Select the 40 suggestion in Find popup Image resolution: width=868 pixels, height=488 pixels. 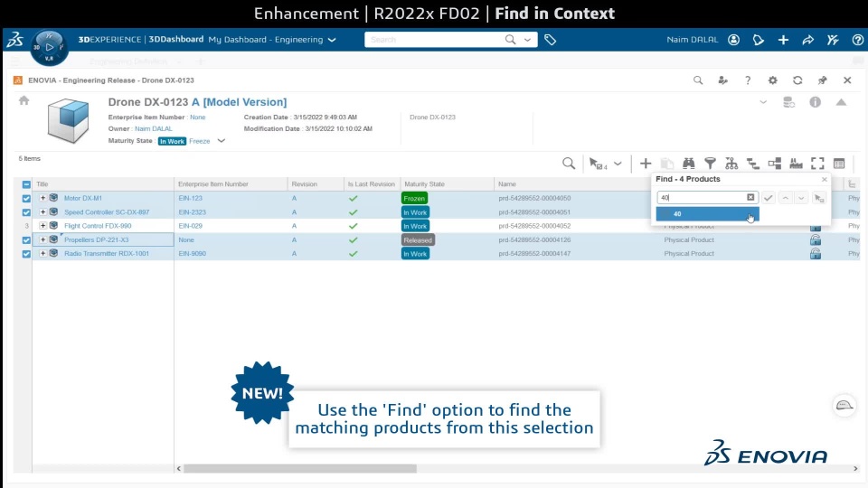tap(707, 214)
